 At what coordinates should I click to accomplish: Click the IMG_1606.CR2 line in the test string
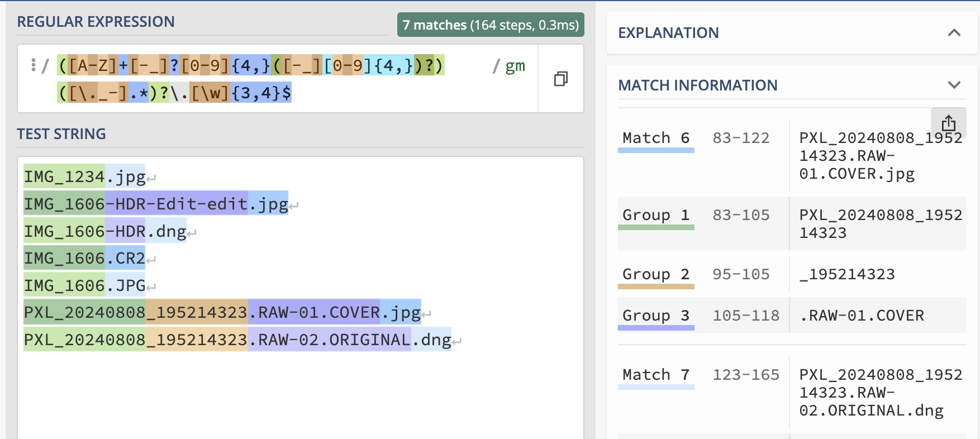[x=84, y=259]
